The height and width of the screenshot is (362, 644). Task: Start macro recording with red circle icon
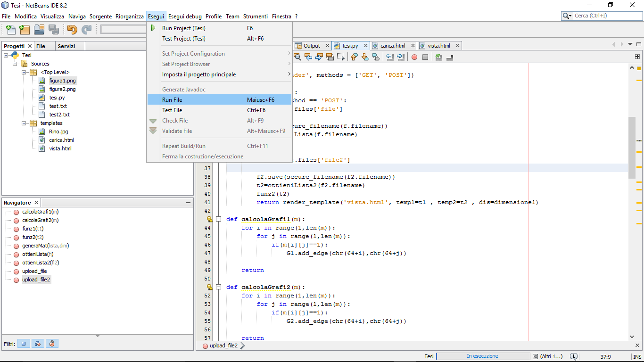point(414,57)
